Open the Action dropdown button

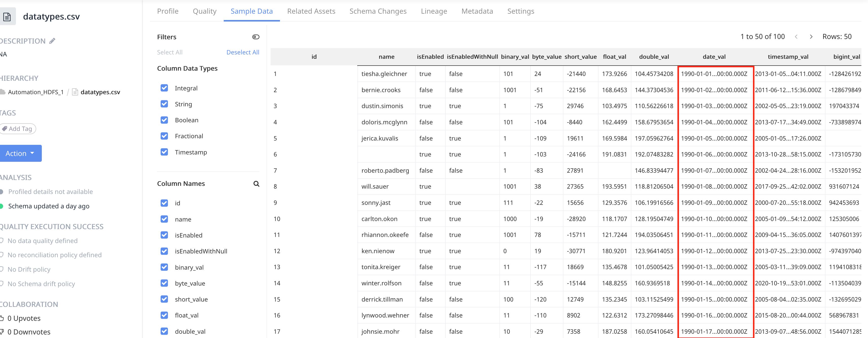[x=21, y=153]
